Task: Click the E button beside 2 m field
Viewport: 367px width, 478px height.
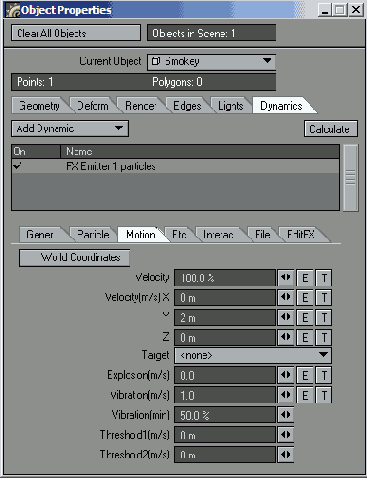Action: click(x=305, y=318)
